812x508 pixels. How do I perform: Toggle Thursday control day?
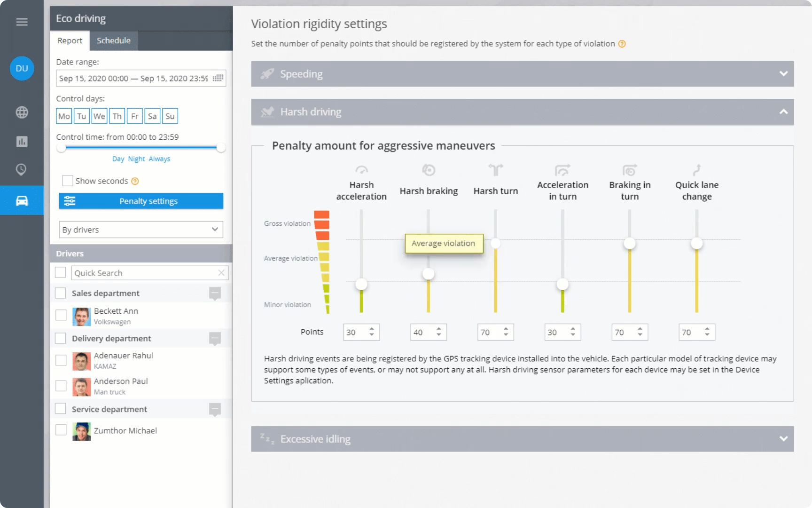pyautogui.click(x=117, y=116)
